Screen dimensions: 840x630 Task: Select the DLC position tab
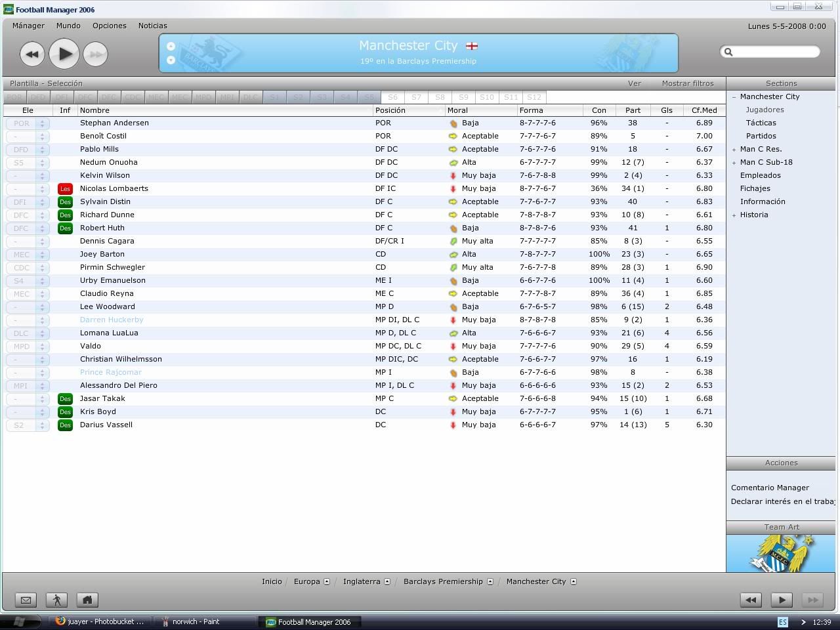coord(251,97)
